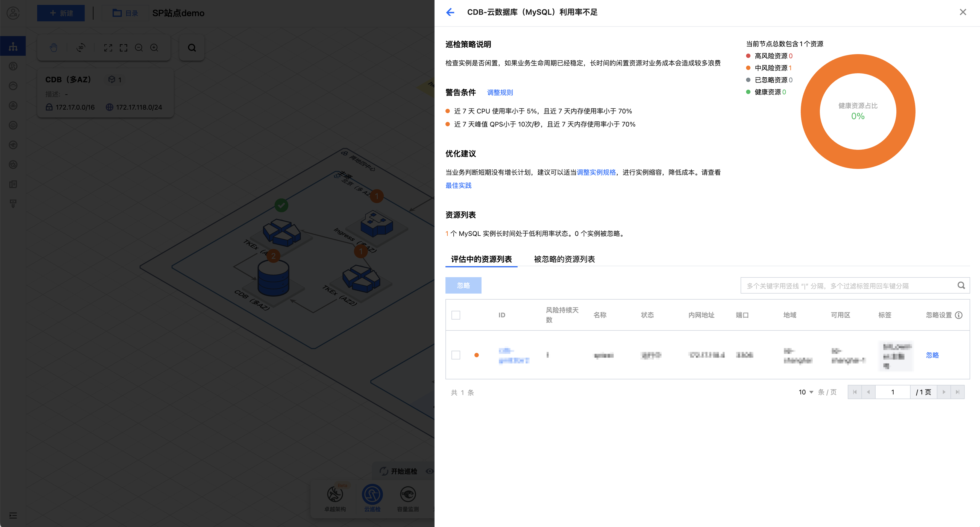The height and width of the screenshot is (527, 980).
Task: Click the 开始巡检 button
Action: (x=398, y=471)
